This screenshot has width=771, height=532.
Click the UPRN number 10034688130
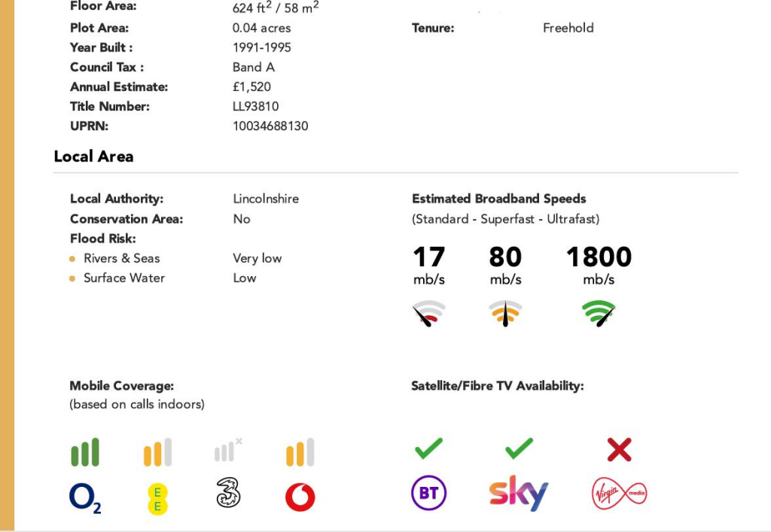coord(270,126)
